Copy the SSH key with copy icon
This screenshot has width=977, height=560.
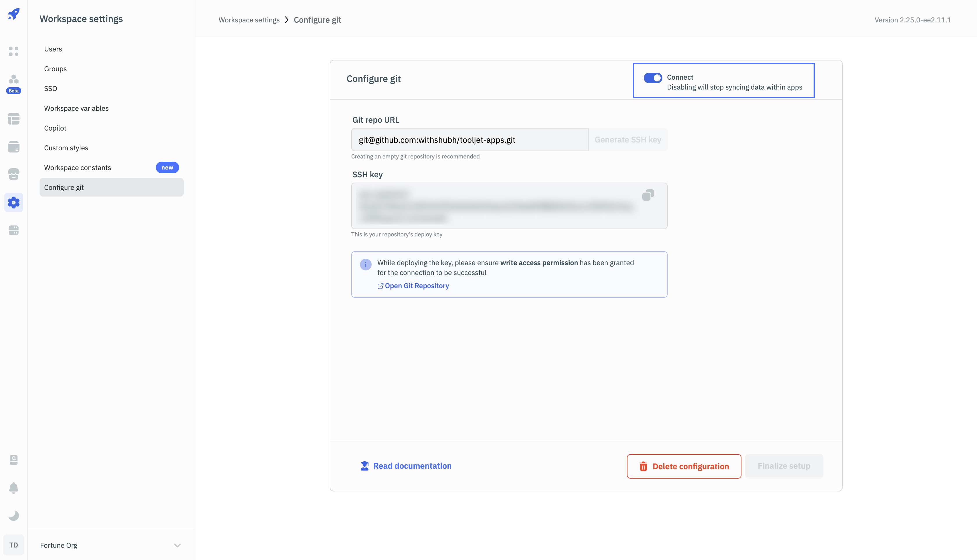(x=648, y=195)
